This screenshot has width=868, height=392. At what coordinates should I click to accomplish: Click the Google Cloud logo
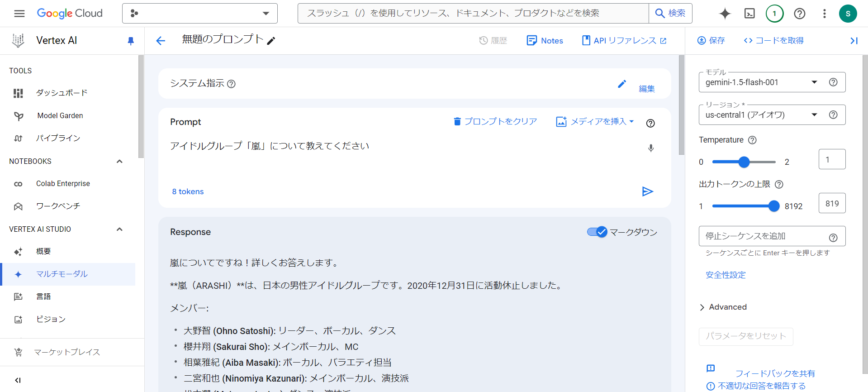coord(70,14)
